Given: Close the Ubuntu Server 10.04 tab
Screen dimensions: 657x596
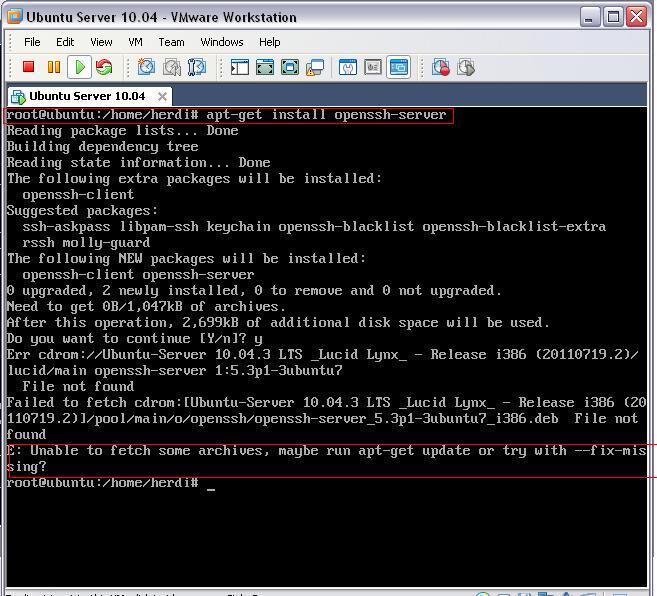Looking at the screenshot, I should click(x=162, y=97).
